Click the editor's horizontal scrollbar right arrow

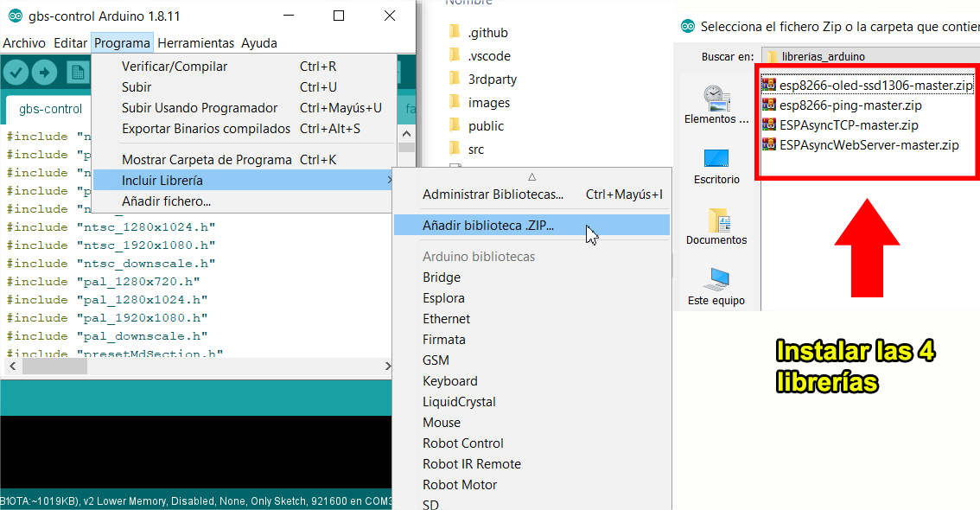click(387, 367)
